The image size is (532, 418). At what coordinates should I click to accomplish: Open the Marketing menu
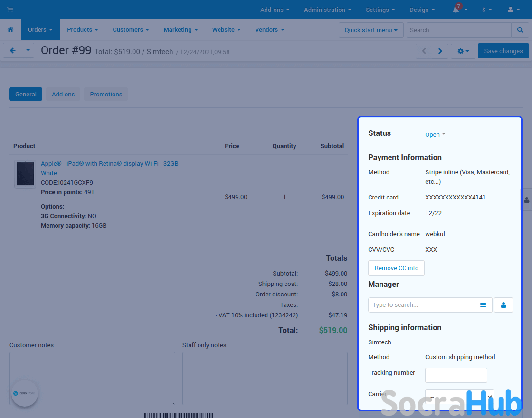pyautogui.click(x=180, y=29)
